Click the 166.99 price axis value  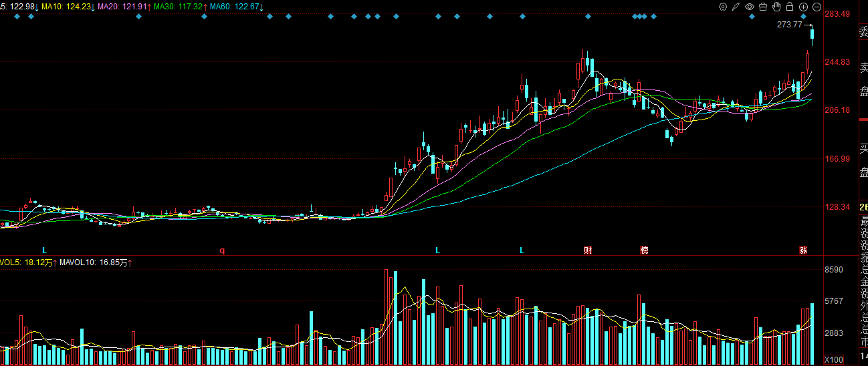tap(837, 159)
